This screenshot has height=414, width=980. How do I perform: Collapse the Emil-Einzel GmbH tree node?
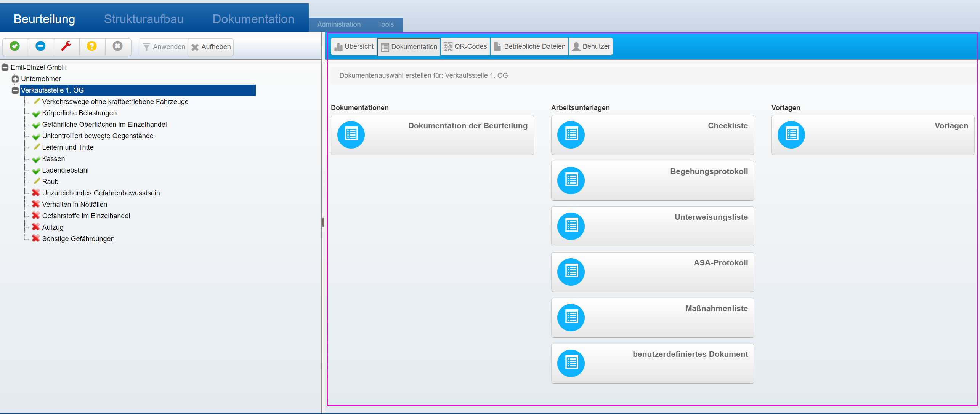(5, 67)
